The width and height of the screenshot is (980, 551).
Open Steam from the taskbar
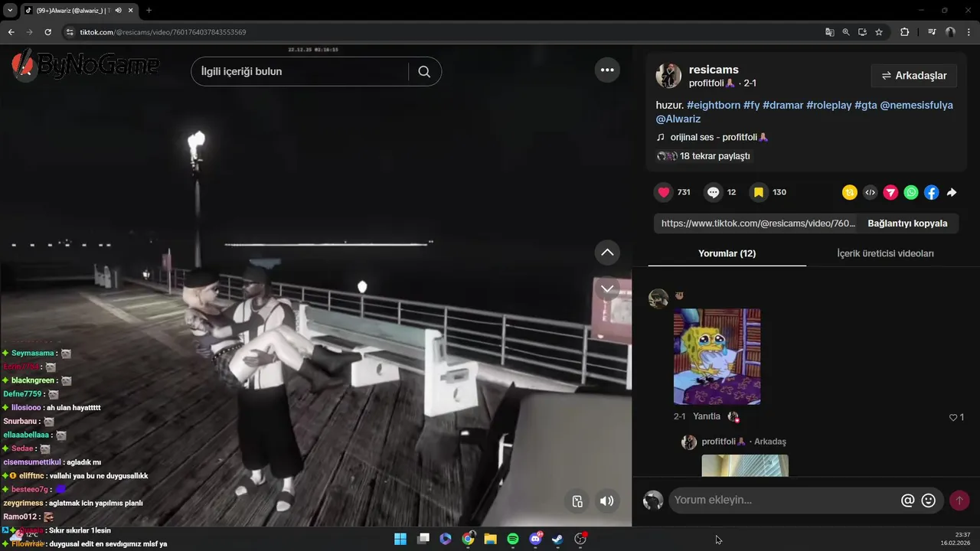tap(557, 539)
